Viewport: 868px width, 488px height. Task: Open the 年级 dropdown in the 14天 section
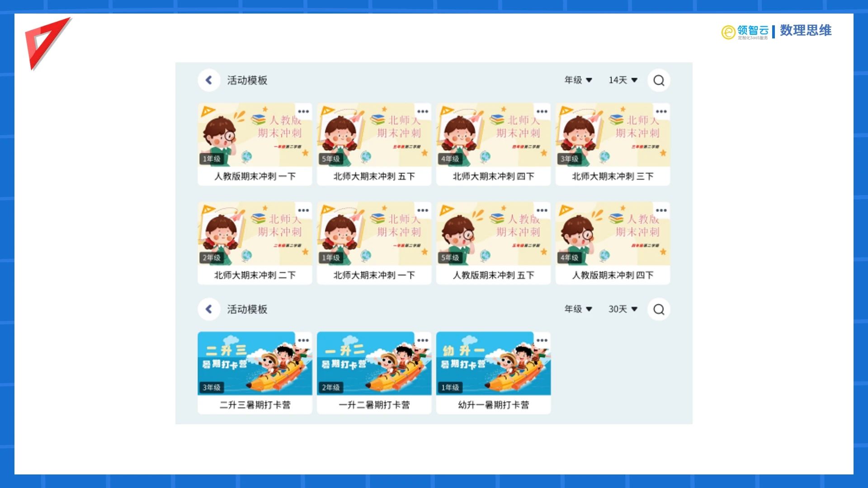[579, 80]
